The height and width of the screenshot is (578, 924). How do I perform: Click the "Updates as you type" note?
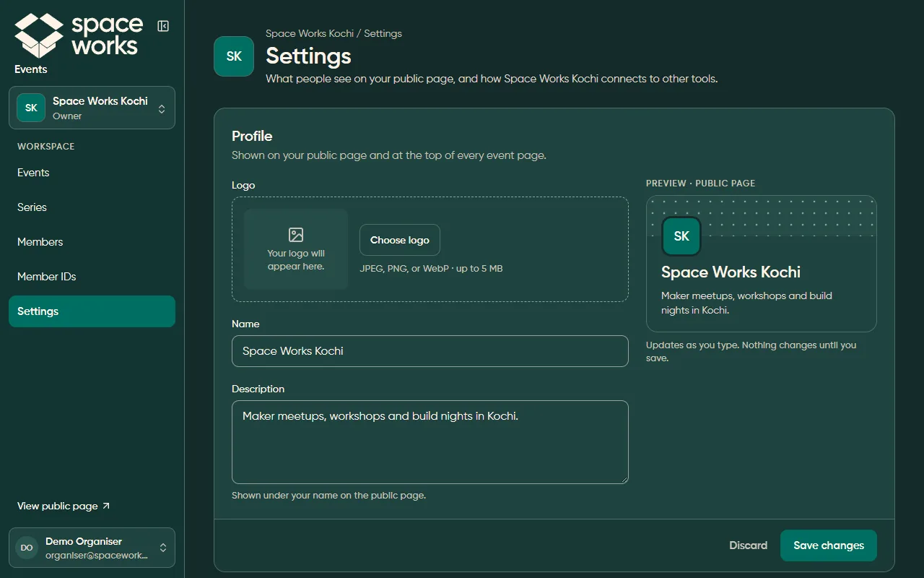point(751,352)
